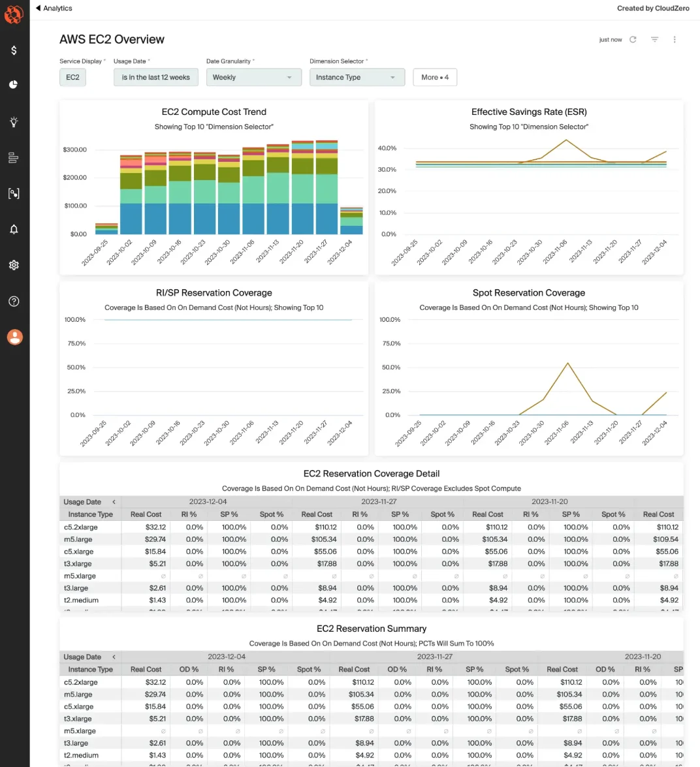Click c5.2xlarge row in Coverage Detail table
Viewport: 700px width, 767px height.
tap(372, 527)
